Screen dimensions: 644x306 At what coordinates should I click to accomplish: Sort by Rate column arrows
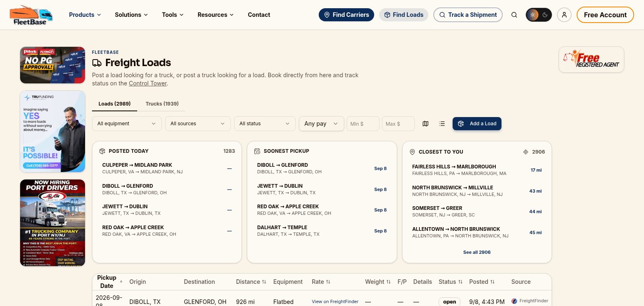click(x=328, y=282)
